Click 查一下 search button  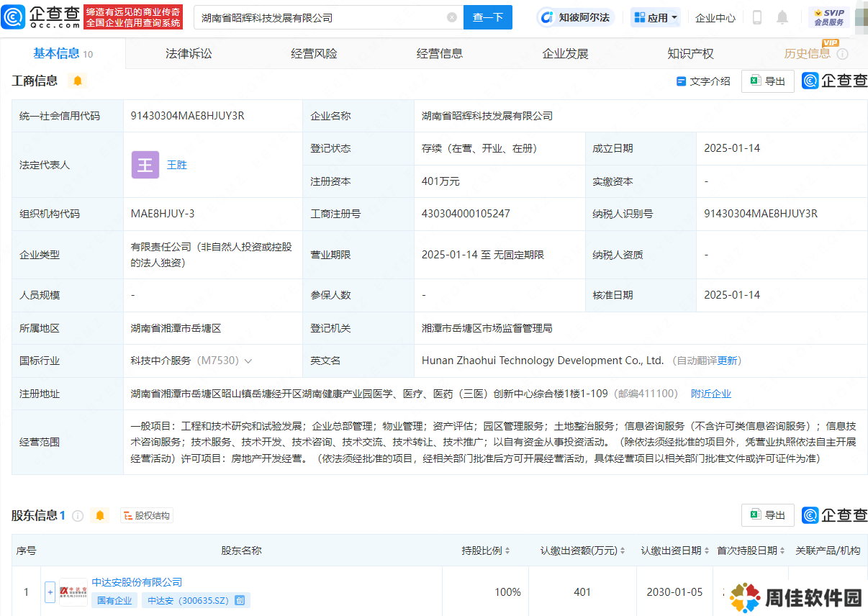tap(487, 17)
